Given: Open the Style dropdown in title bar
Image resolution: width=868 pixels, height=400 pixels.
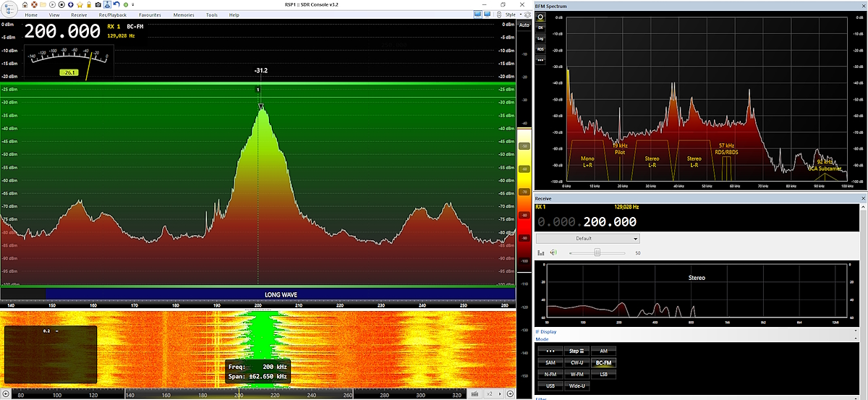Looking at the screenshot, I should tap(512, 14).
